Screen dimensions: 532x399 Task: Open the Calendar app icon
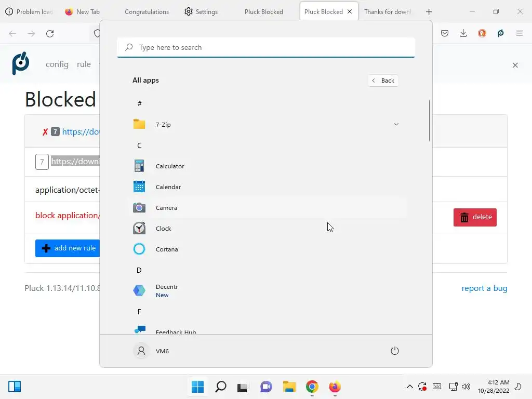[x=139, y=187]
